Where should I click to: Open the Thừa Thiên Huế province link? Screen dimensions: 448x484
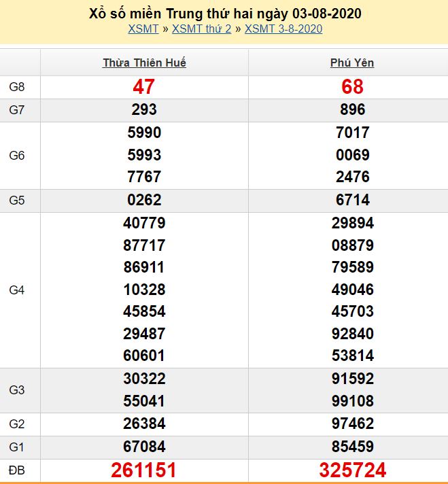tap(144, 63)
